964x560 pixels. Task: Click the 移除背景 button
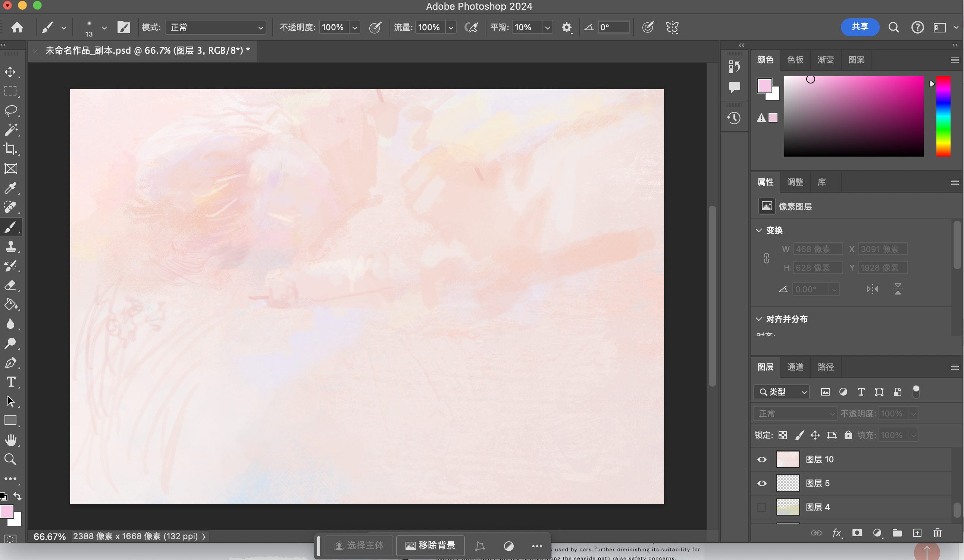[x=431, y=545]
